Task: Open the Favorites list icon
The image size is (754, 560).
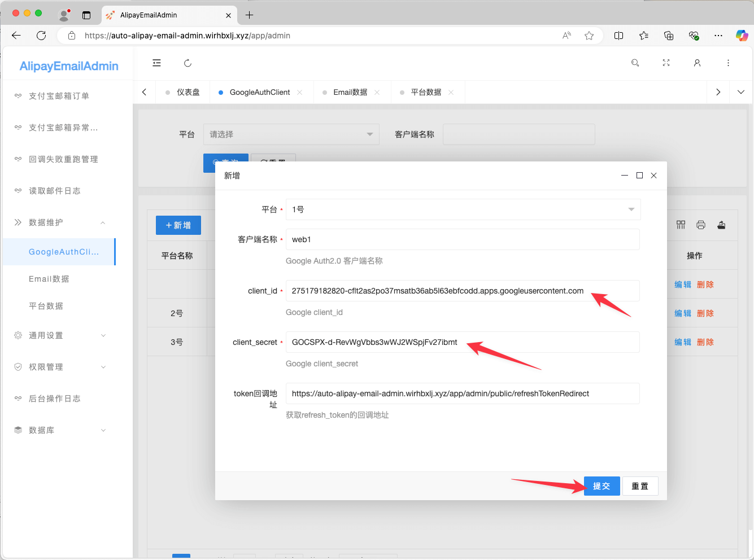Action: click(644, 36)
